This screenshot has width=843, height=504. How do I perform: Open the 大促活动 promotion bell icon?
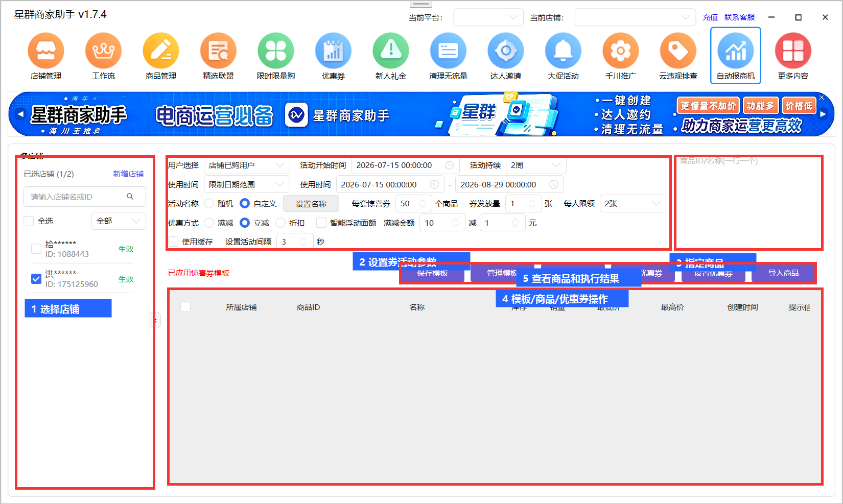point(563,51)
